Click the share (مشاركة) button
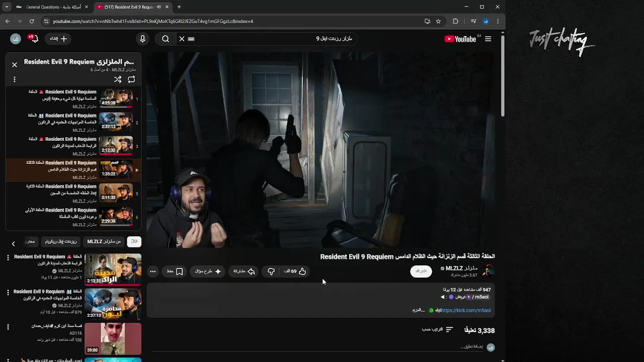This screenshot has height=362, width=644. pyautogui.click(x=244, y=271)
